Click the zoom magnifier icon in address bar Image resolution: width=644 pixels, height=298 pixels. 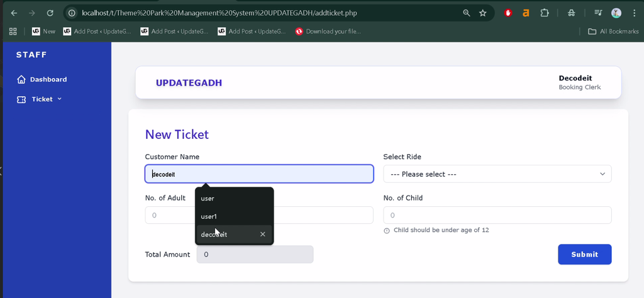pyautogui.click(x=467, y=13)
